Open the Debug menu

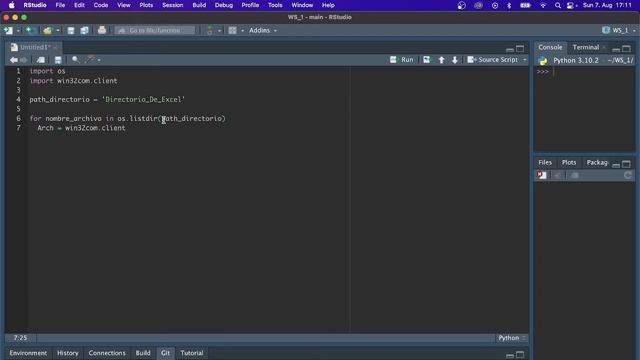[224, 5]
